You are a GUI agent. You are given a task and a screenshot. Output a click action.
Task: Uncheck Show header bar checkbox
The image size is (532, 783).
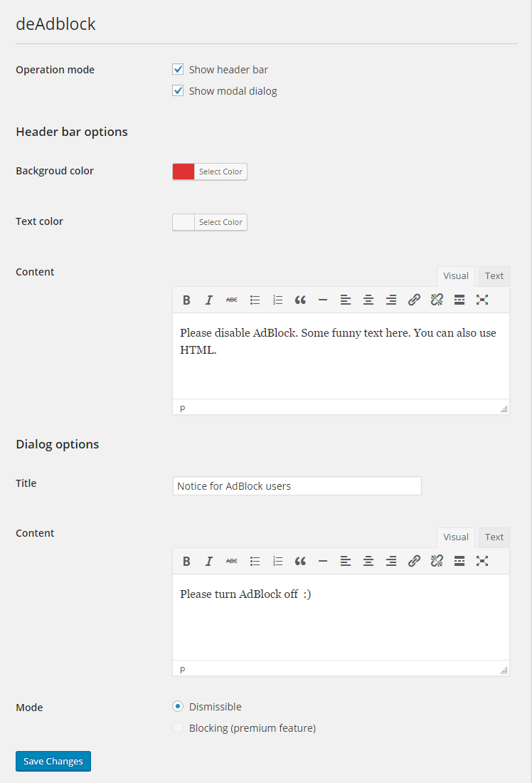pos(178,70)
